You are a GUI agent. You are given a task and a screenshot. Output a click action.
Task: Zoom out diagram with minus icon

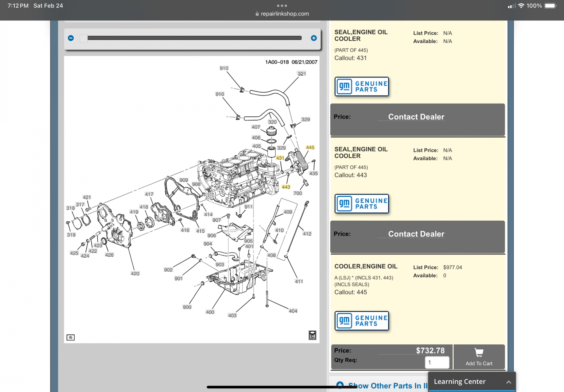coord(71,38)
